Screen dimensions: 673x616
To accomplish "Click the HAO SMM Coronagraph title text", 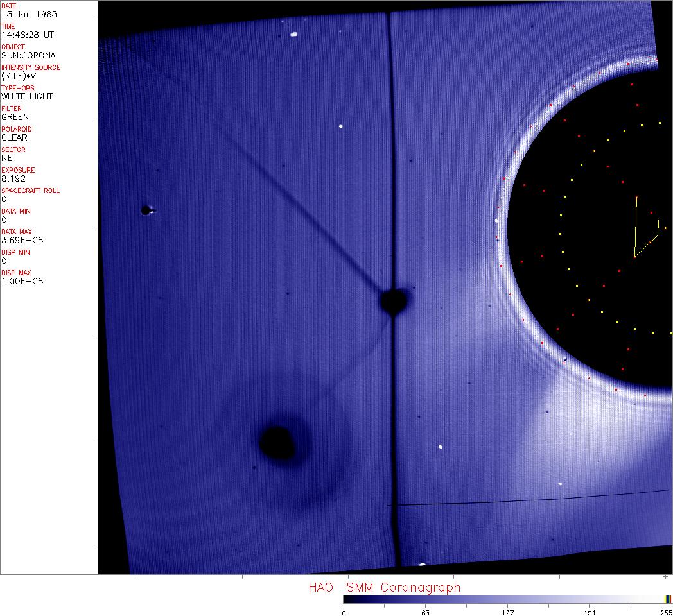I will click(384, 587).
